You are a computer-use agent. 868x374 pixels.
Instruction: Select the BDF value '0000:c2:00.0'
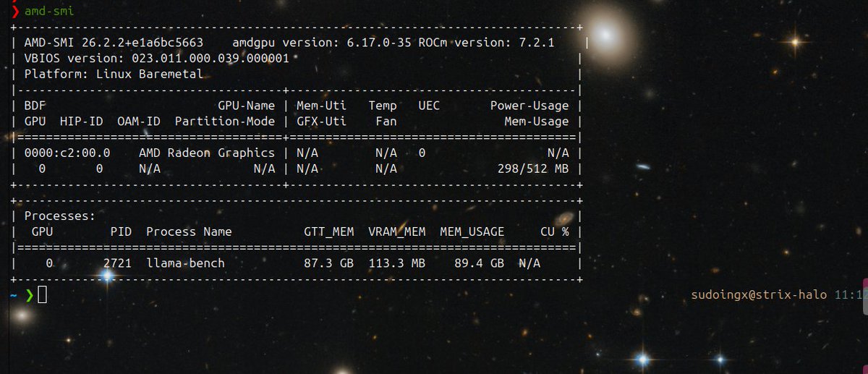(67, 153)
